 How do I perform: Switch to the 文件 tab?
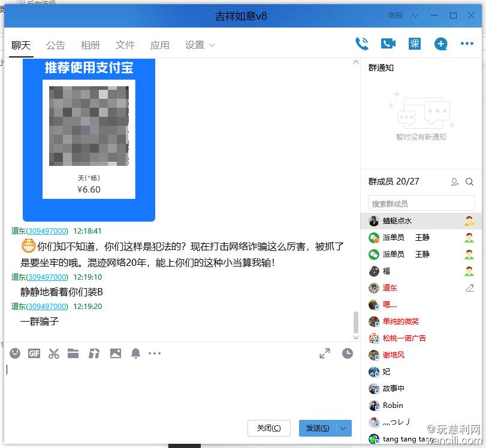pos(125,44)
